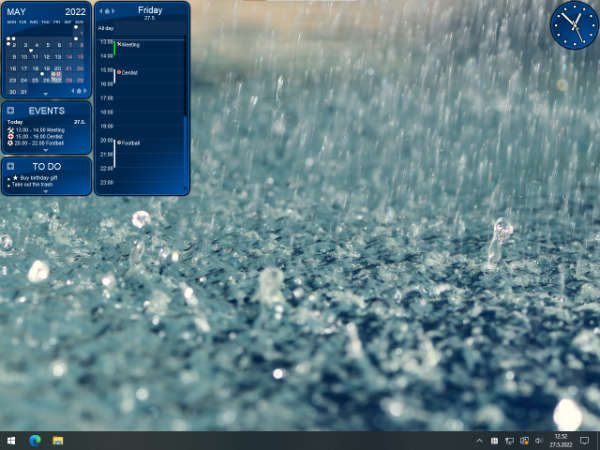Go to previous month in calendar widget
Image resolution: width=600 pixels, height=450 pixels.
[72, 91]
